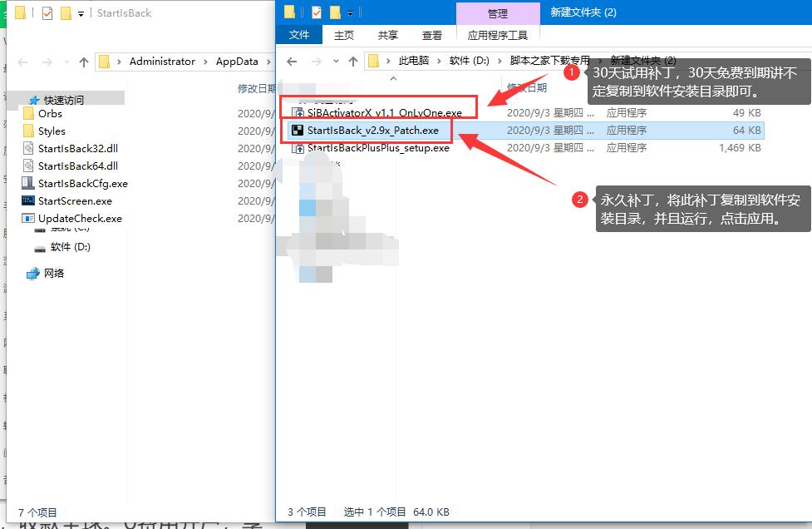Screen dimensions: 812x529
Task: Expand the chevron between 此电脑 and 软件 (D:)
Action: [x=439, y=62]
